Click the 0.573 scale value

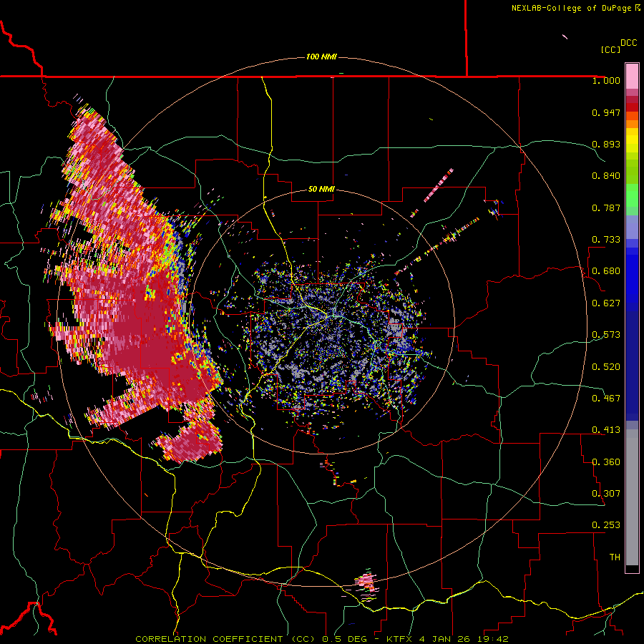[606, 335]
